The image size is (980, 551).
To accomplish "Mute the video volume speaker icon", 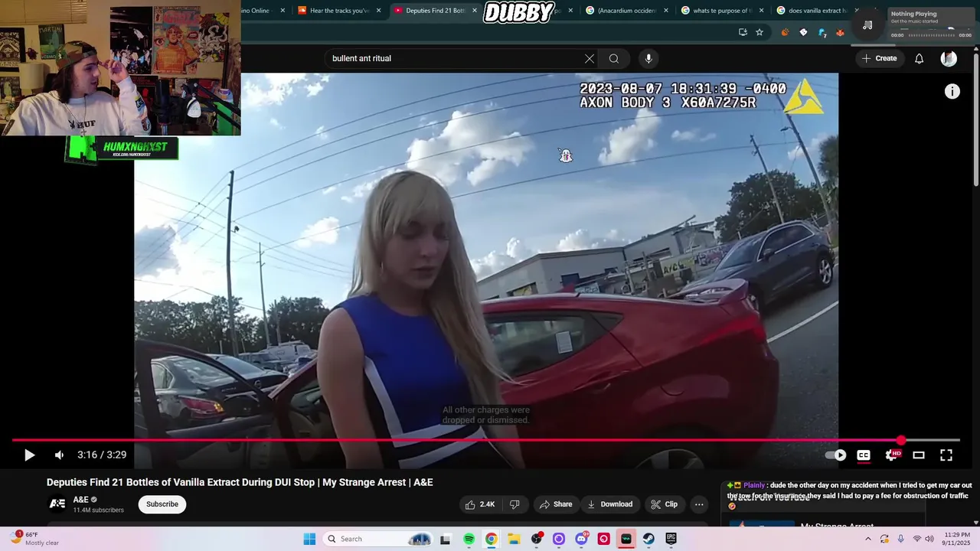I will point(60,455).
